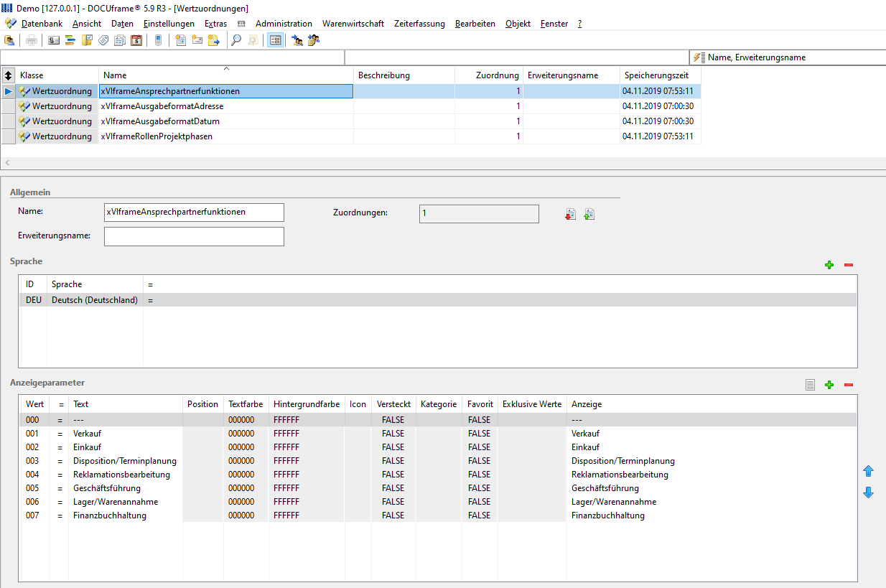The image size is (886, 588).
Task: Open the Datenbank menu
Action: pos(42,24)
